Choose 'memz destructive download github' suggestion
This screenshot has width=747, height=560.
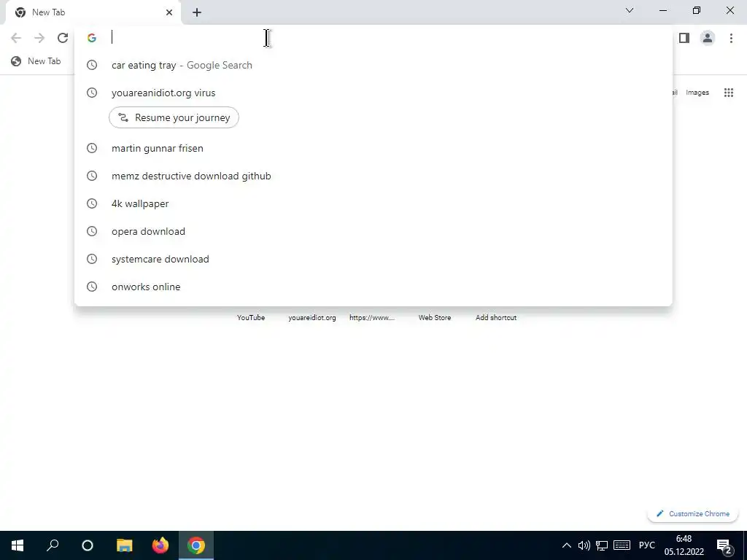(x=373, y=176)
